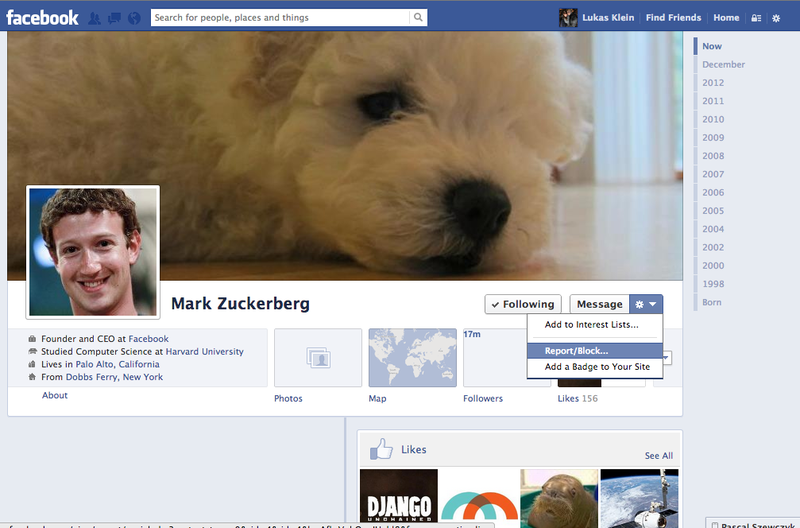Open the space satellite like thumbnail
This screenshot has height=528, width=800.
click(639, 498)
